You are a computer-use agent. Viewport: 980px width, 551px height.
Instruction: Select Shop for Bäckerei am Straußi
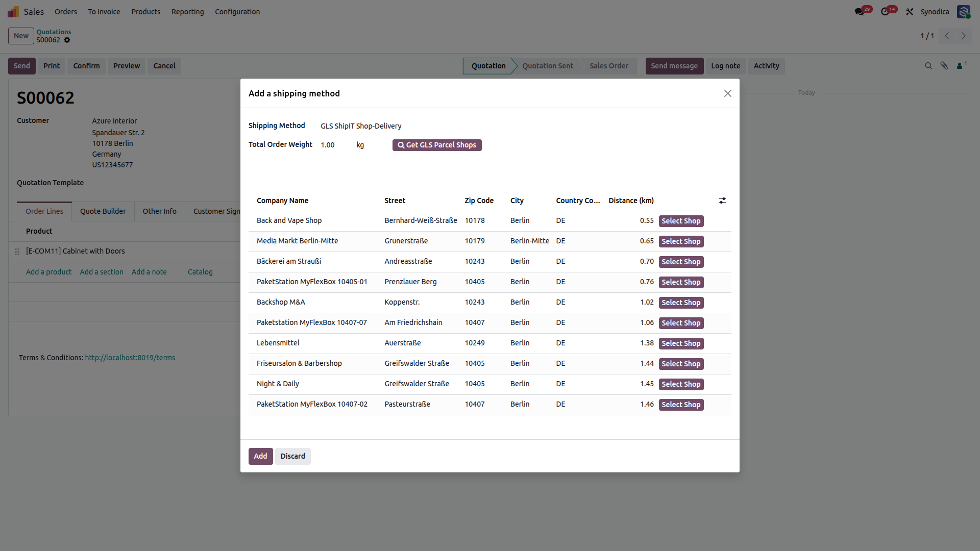tap(681, 262)
